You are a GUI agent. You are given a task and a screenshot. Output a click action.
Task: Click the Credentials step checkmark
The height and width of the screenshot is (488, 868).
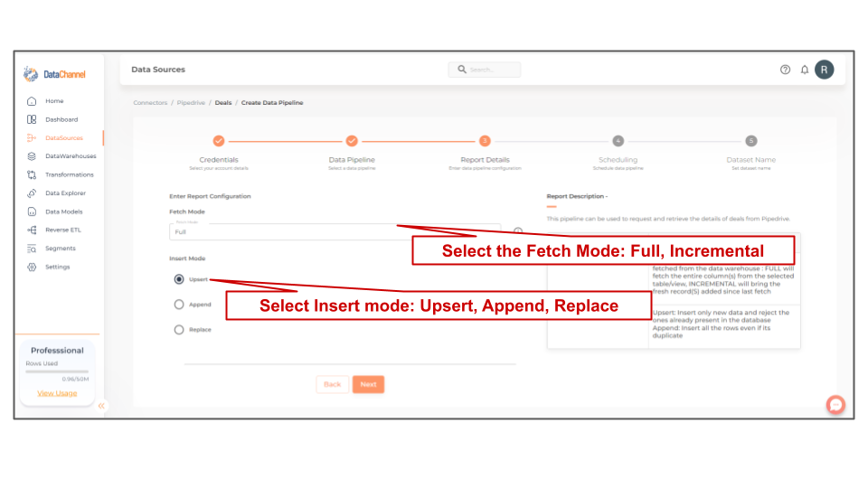point(219,141)
